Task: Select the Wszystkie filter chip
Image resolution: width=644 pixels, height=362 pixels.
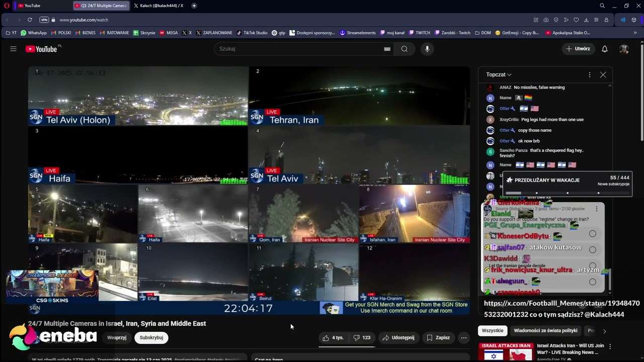Action: point(493,330)
